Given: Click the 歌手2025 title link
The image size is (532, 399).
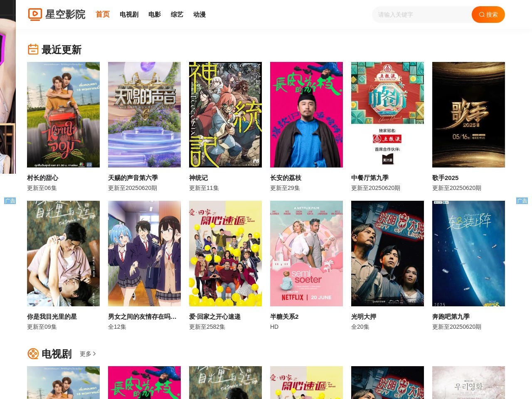Looking at the screenshot, I should pyautogui.click(x=445, y=178).
